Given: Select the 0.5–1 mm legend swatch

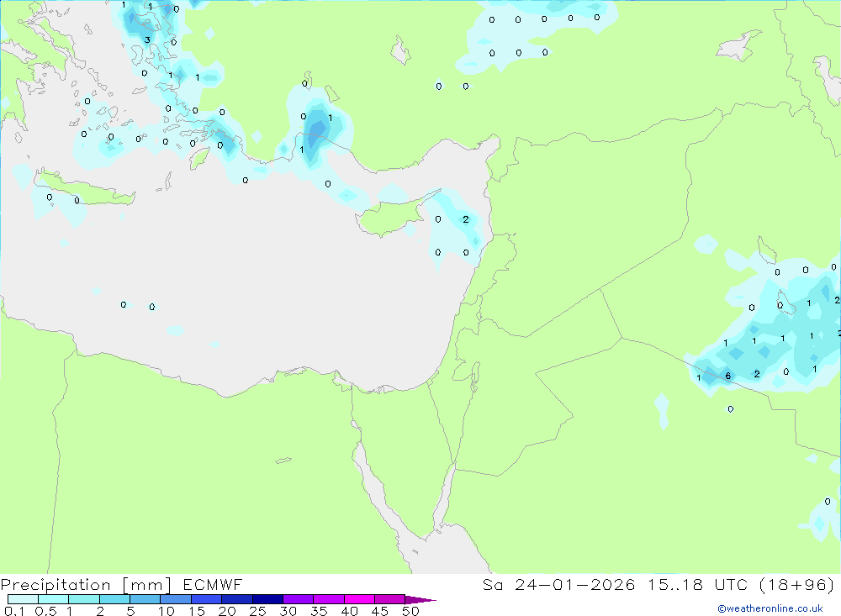Looking at the screenshot, I should point(54,599).
